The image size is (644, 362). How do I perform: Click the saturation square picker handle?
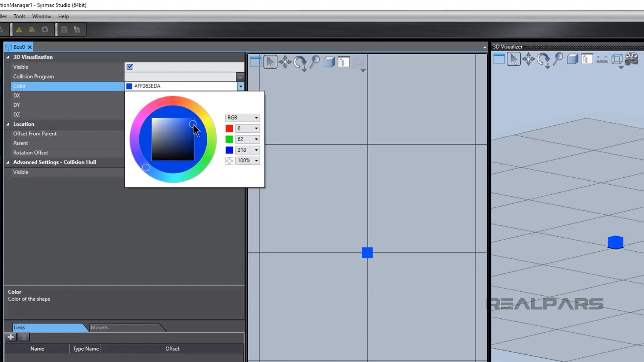pyautogui.click(x=192, y=124)
